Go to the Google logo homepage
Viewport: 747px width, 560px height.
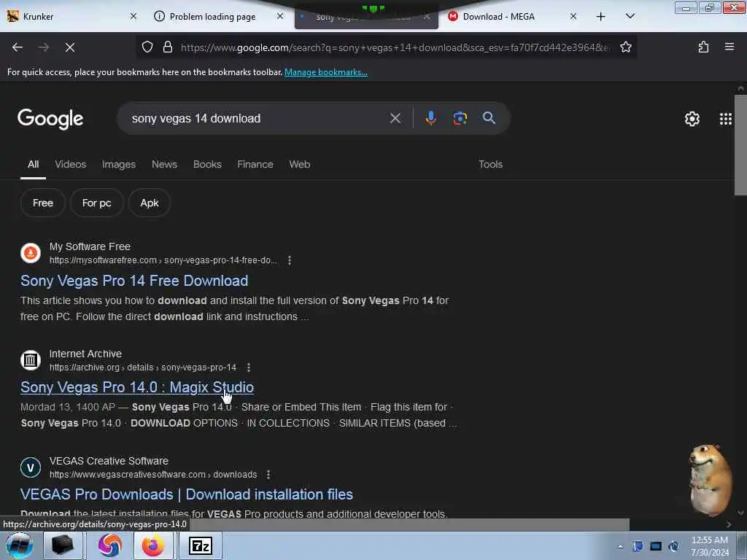[x=50, y=119]
